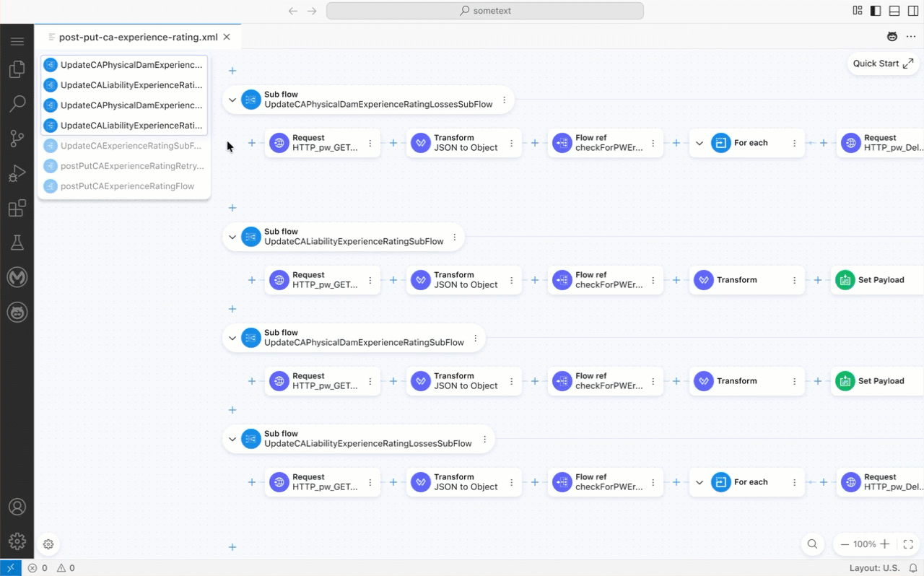Open Source Control view in activity bar
The height and width of the screenshot is (576, 924).
[x=17, y=139]
